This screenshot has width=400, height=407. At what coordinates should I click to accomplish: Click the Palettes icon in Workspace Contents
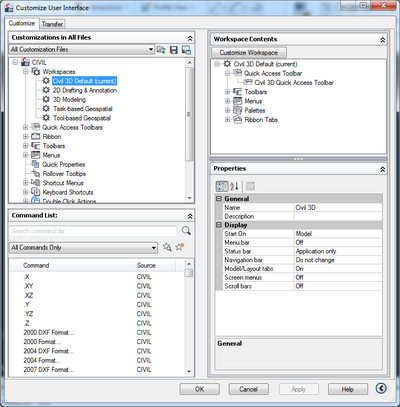[x=238, y=110]
